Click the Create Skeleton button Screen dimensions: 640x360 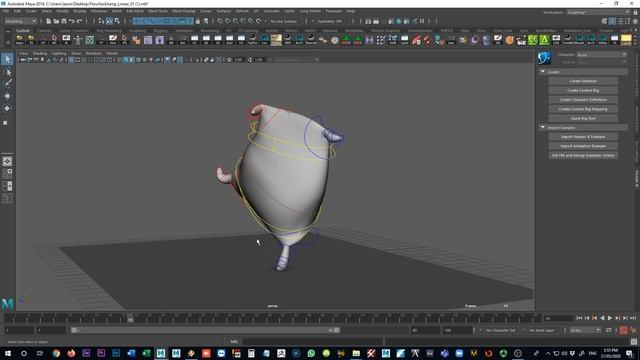[583, 81]
